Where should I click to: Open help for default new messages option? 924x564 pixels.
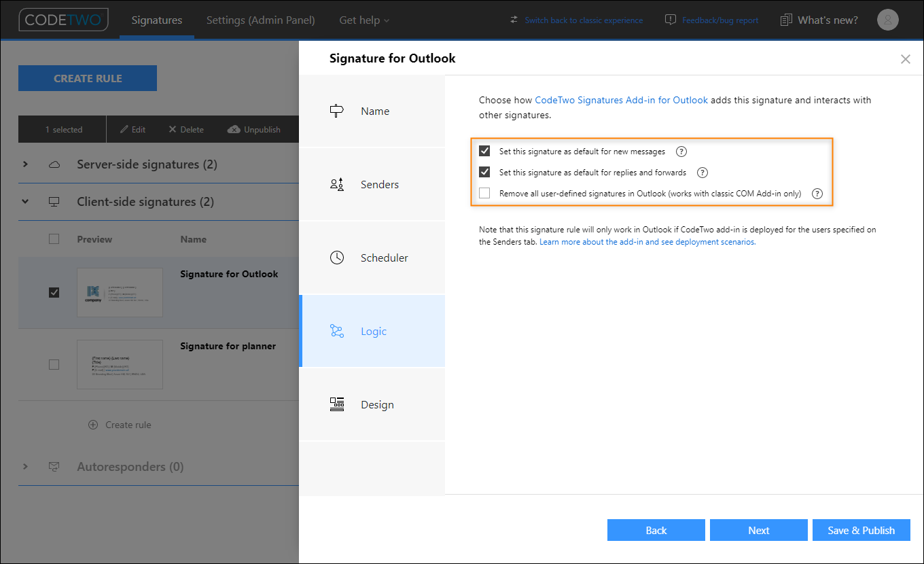(x=681, y=151)
